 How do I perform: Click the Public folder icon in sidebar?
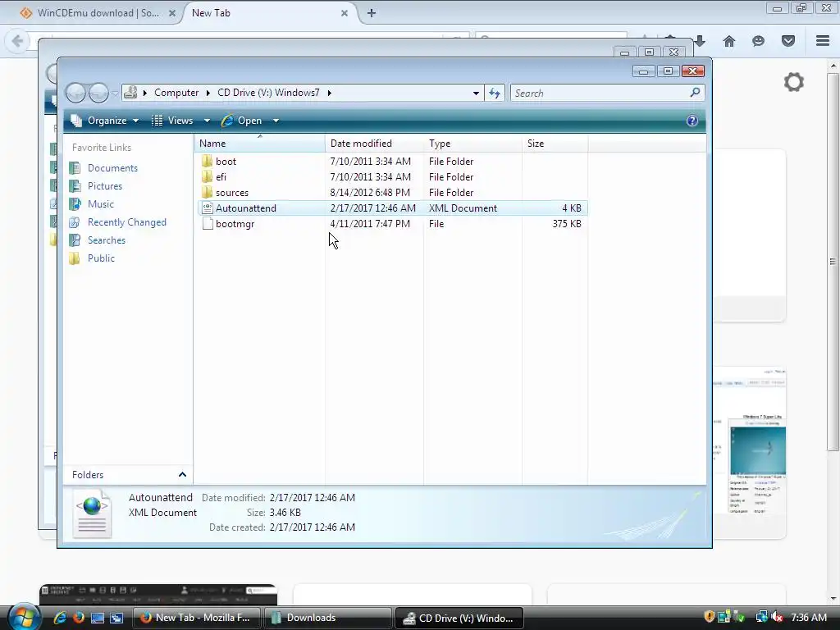click(x=75, y=258)
